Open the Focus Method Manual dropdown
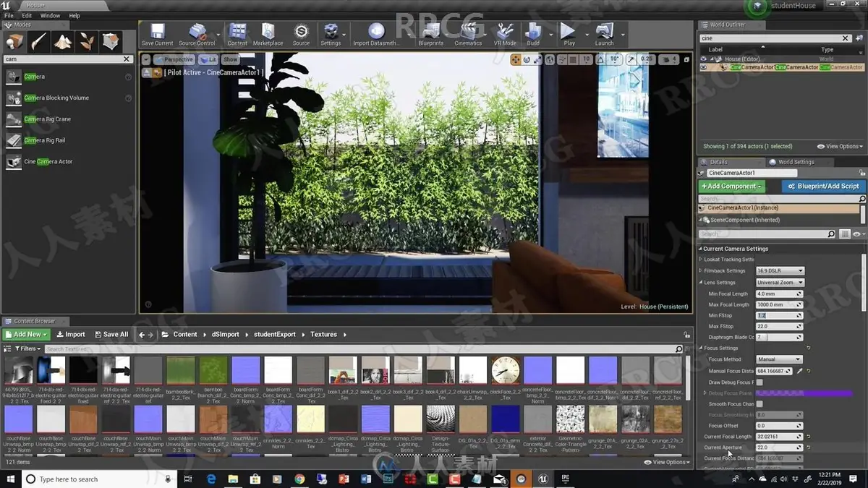 coord(779,359)
